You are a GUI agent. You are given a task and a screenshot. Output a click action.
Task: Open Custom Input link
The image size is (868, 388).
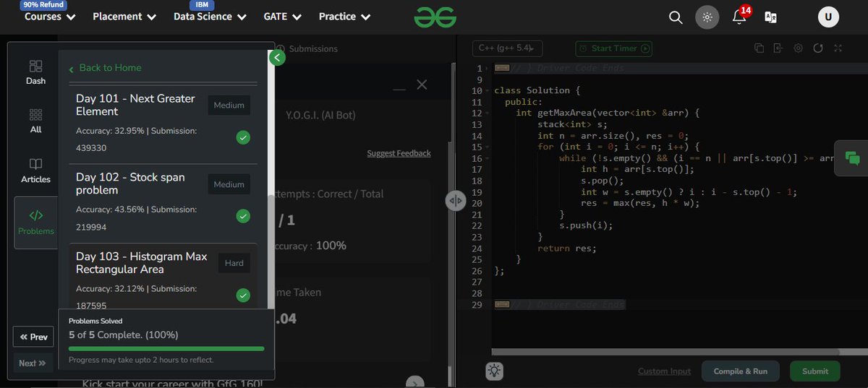click(664, 371)
